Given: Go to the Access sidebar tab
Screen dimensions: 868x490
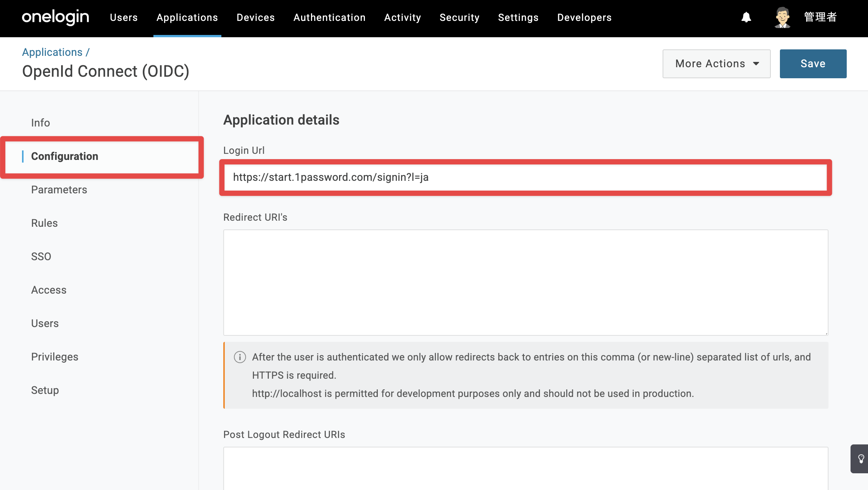Looking at the screenshot, I should click(49, 290).
